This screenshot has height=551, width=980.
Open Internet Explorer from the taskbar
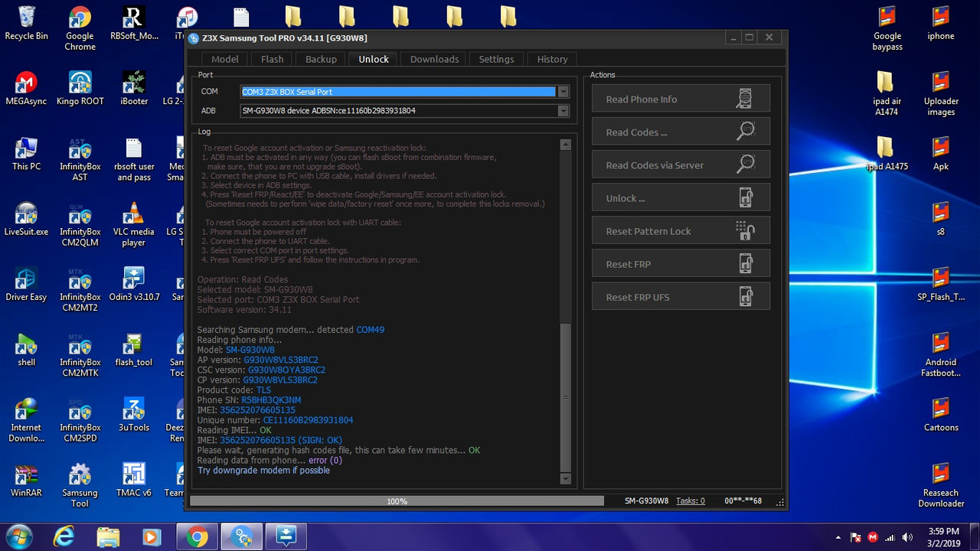pyautogui.click(x=64, y=536)
